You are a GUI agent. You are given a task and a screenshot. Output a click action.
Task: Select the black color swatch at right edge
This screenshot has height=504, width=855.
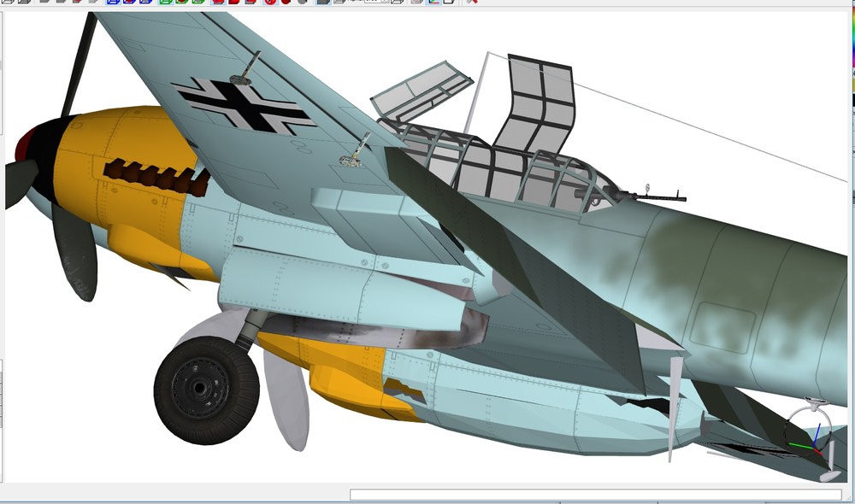point(852,100)
